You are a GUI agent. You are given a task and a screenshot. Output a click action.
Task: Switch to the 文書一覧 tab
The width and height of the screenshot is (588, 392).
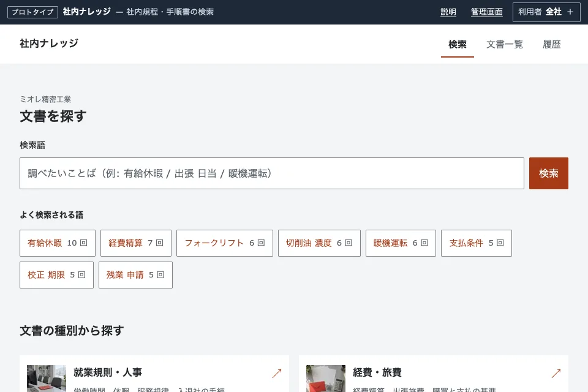(x=504, y=45)
